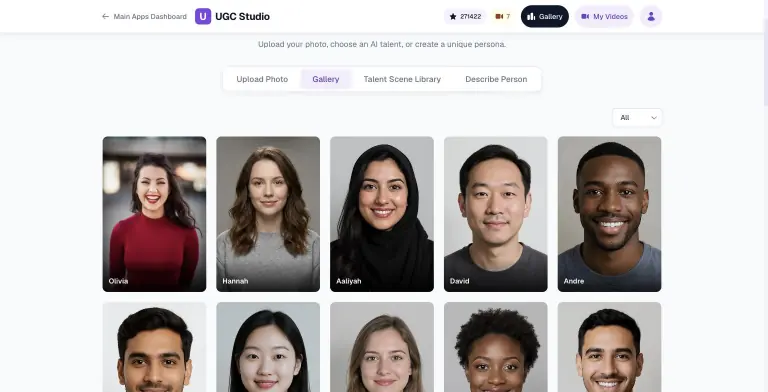Select Hannah talent card
The width and height of the screenshot is (768, 392).
click(268, 214)
